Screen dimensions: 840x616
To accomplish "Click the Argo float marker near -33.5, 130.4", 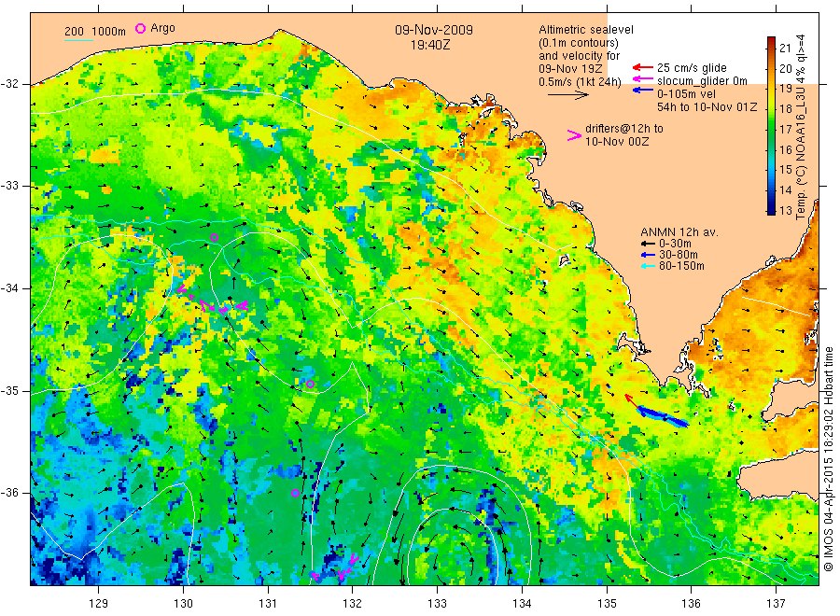I will tap(215, 237).
